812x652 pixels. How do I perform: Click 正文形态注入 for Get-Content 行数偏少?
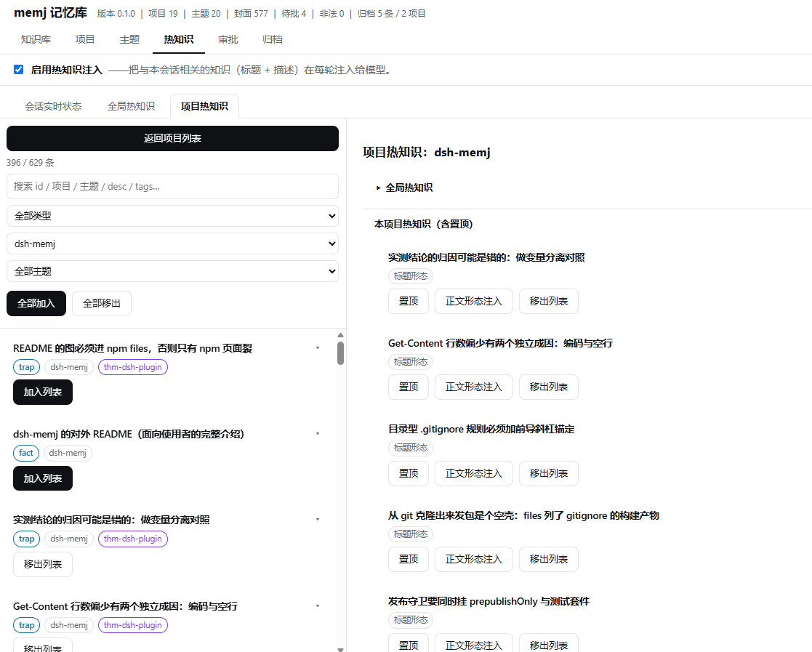[474, 387]
